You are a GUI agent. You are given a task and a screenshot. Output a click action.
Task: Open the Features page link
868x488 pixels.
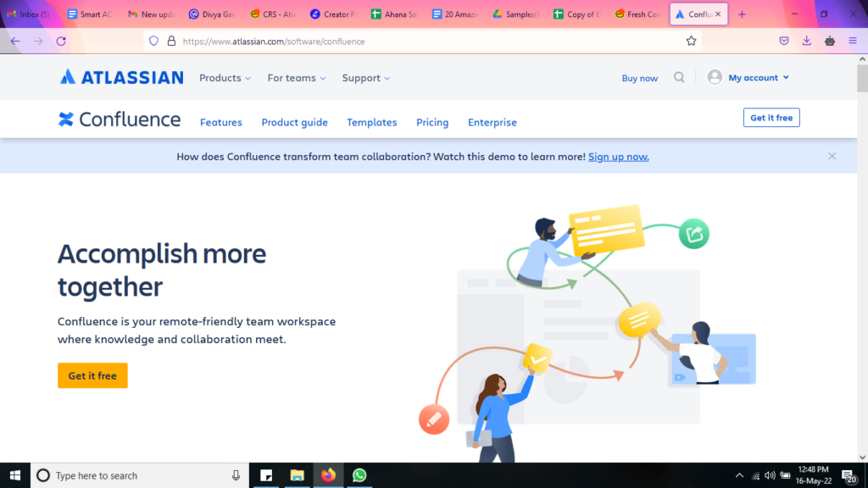pyautogui.click(x=221, y=122)
